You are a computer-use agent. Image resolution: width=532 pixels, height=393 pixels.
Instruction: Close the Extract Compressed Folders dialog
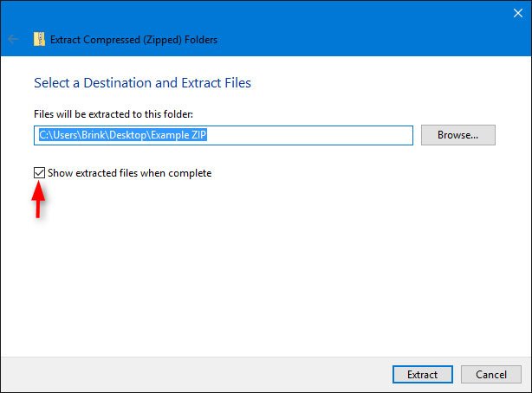pyautogui.click(x=518, y=13)
